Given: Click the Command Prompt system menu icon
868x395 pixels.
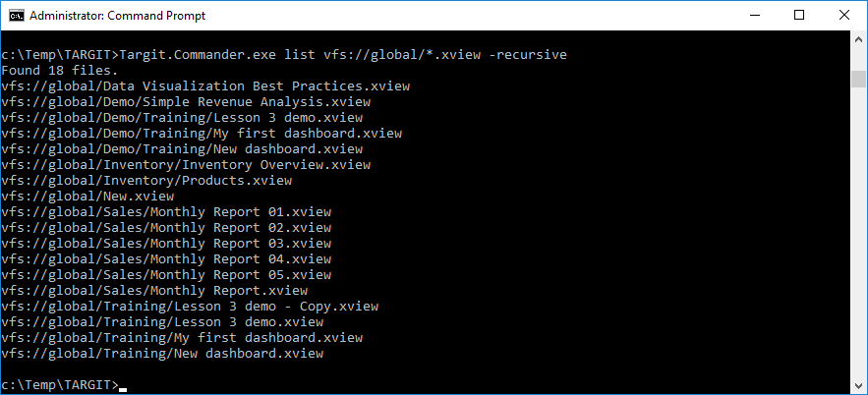Looking at the screenshot, I should [x=16, y=15].
